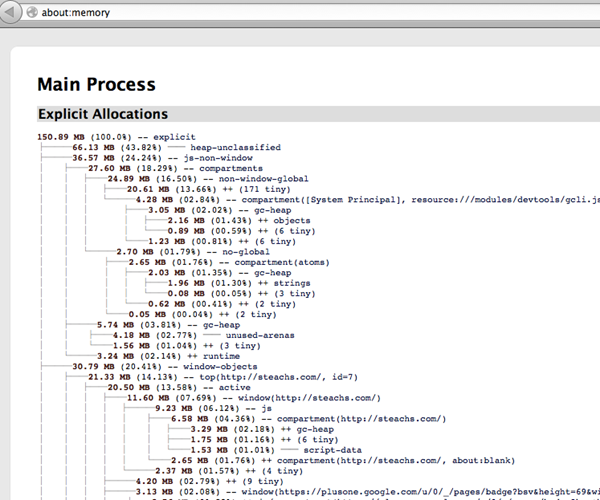Select the unused-arenas 4.18 MB line
This screenshot has width=600, height=500.
pos(204,336)
